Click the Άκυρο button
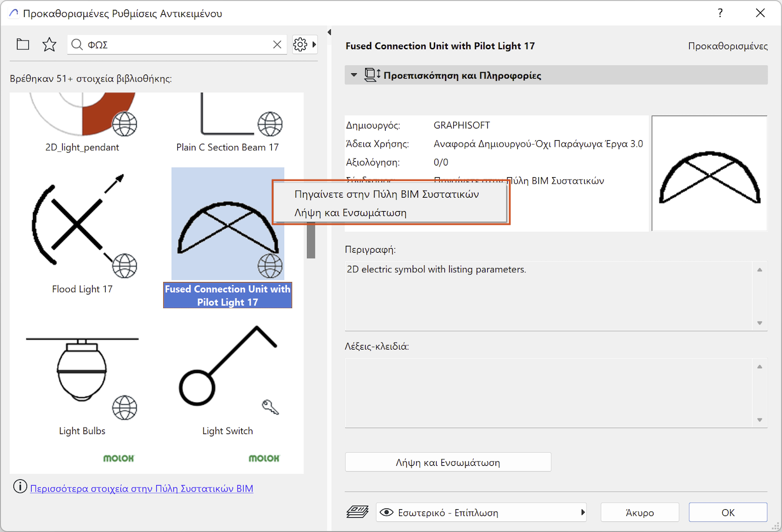 639,512
